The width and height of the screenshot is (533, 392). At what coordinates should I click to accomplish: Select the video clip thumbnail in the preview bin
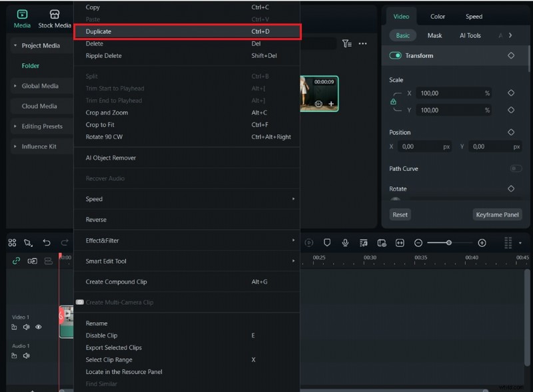[318, 93]
